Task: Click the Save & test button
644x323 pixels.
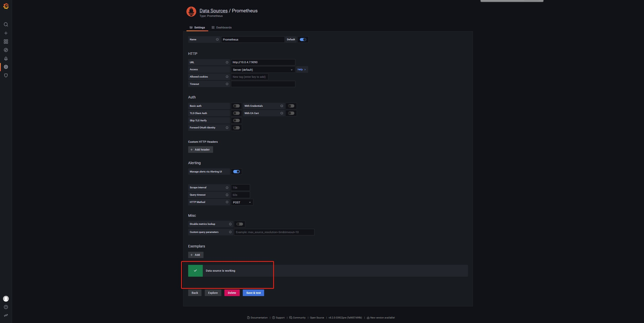Action: click(x=253, y=293)
